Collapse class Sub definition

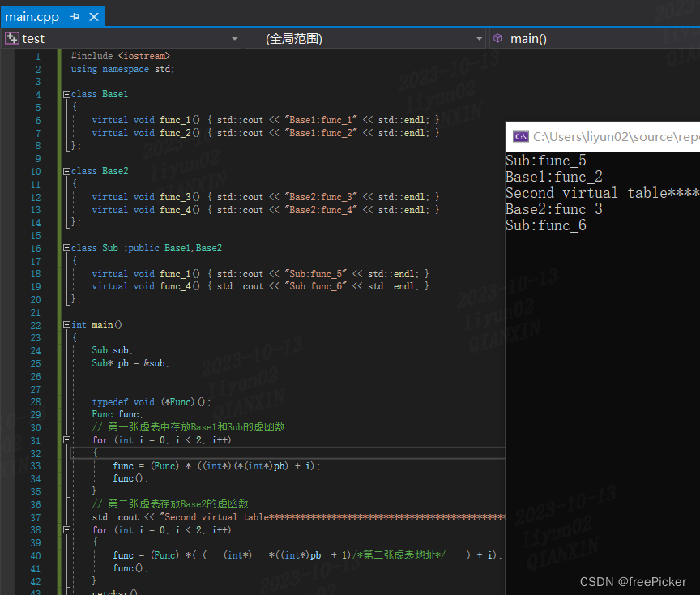click(66, 248)
